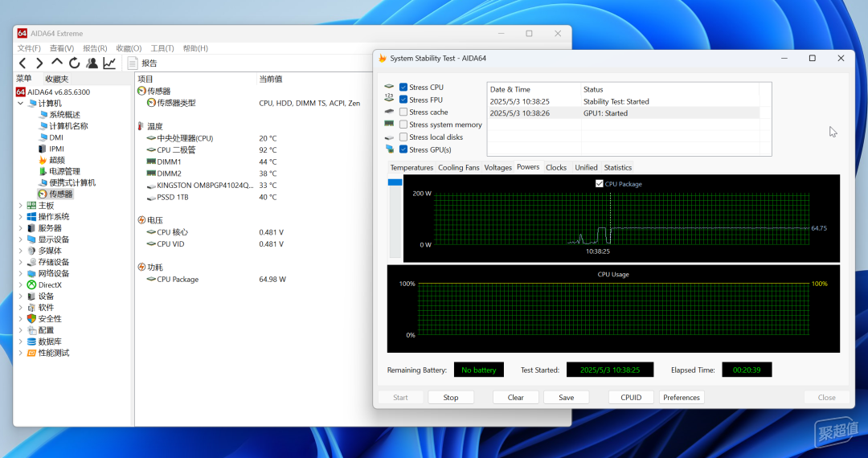Expand the 服务器 tree node

20,228
